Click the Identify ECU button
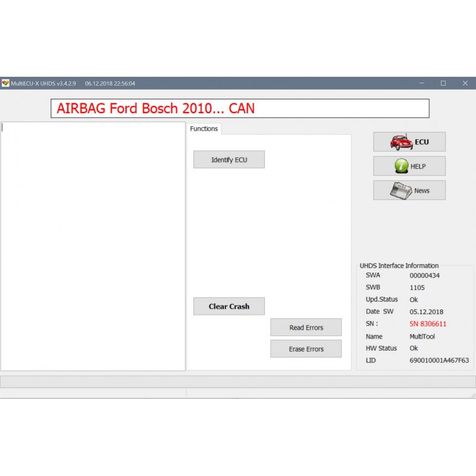Screen dimensions: 476x476 pos(229,159)
